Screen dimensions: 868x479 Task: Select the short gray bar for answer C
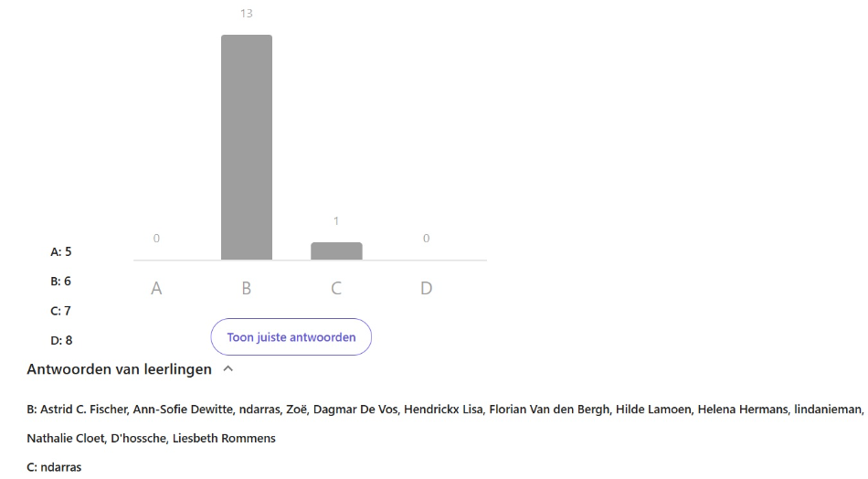click(336, 250)
